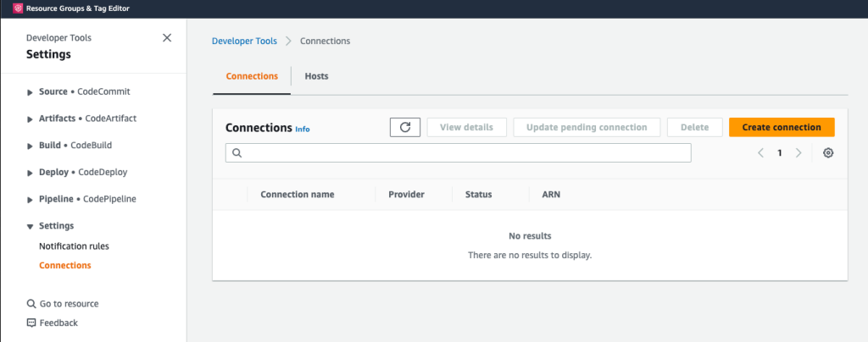Click the Connections breadcrumb text
This screenshot has width=868, height=342.
pos(325,41)
